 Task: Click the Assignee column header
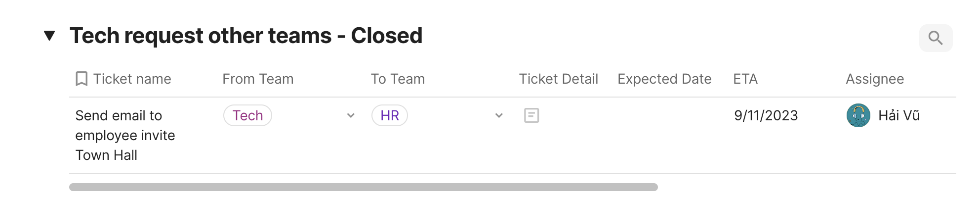(x=875, y=79)
